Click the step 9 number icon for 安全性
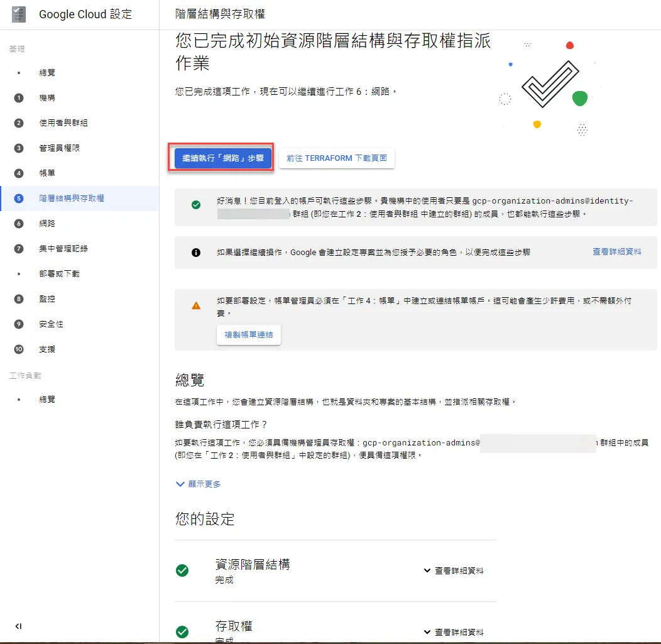661x644 pixels. coord(19,324)
